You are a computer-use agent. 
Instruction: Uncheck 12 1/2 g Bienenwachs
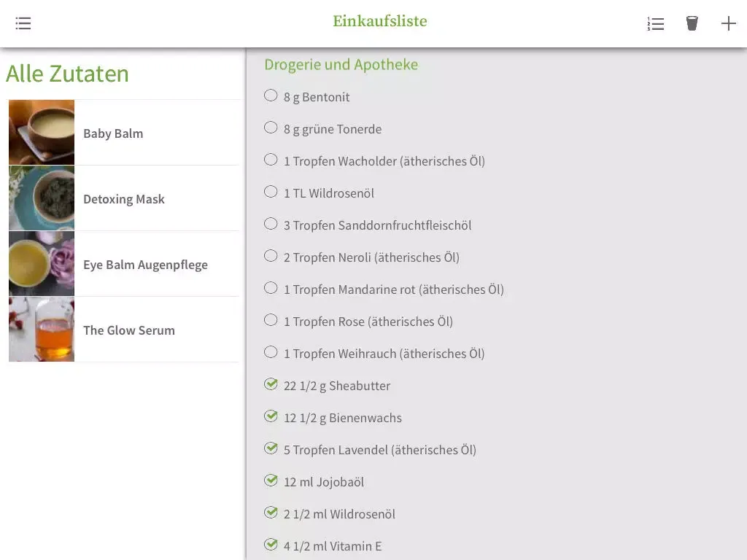tap(271, 416)
